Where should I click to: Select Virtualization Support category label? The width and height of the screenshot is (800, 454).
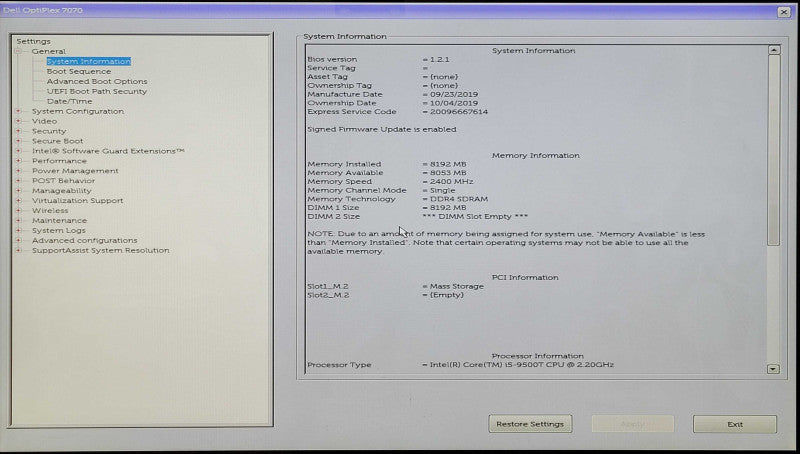coord(78,201)
